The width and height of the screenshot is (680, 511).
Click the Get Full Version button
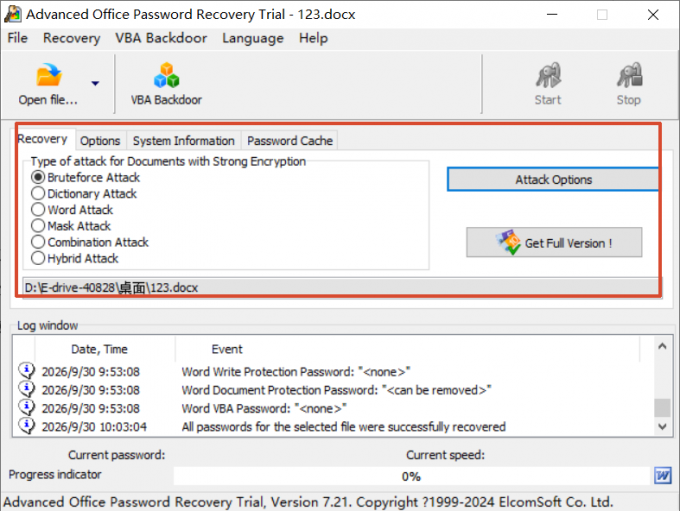pos(554,242)
